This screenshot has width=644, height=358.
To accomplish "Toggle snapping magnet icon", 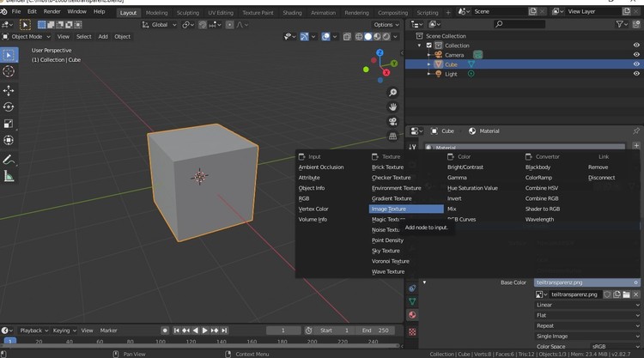I will tap(203, 25).
